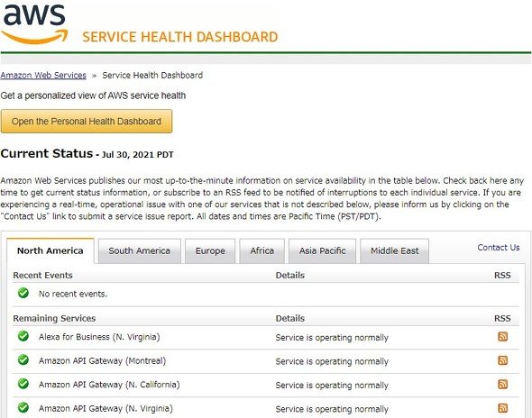Image resolution: width=532 pixels, height=418 pixels.
Task: Follow the Amazon Web Services breadcrumb link
Action: [43, 76]
